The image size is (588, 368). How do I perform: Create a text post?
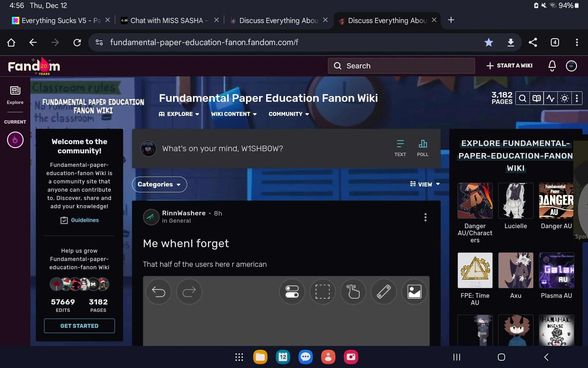(x=400, y=148)
